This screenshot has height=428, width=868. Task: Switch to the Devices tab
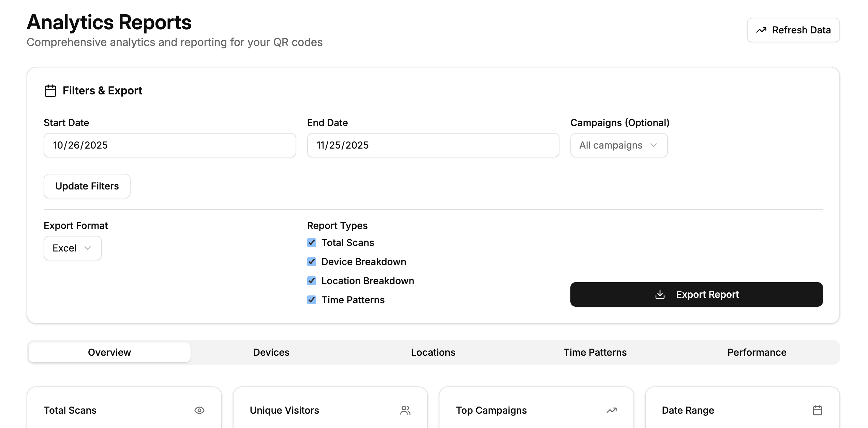[x=271, y=352]
